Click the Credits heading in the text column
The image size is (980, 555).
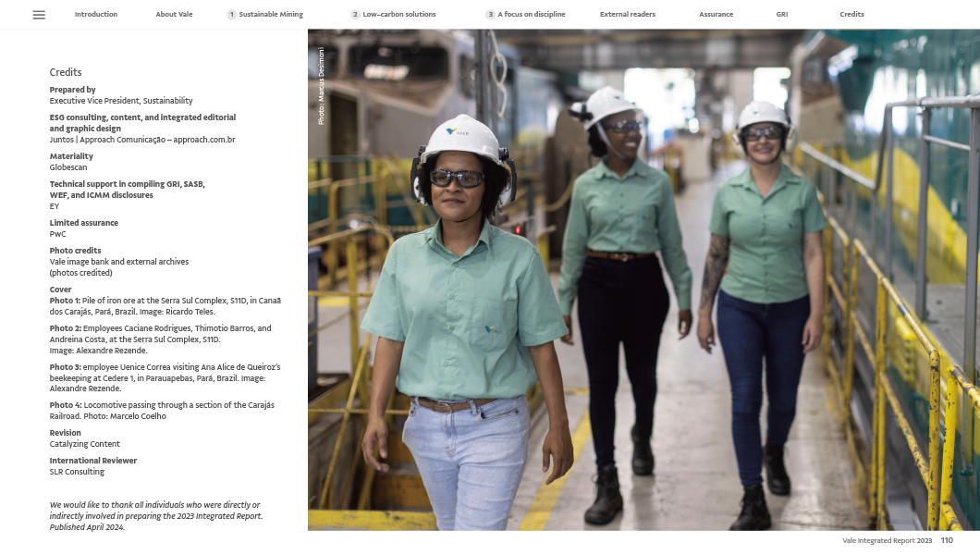66,72
